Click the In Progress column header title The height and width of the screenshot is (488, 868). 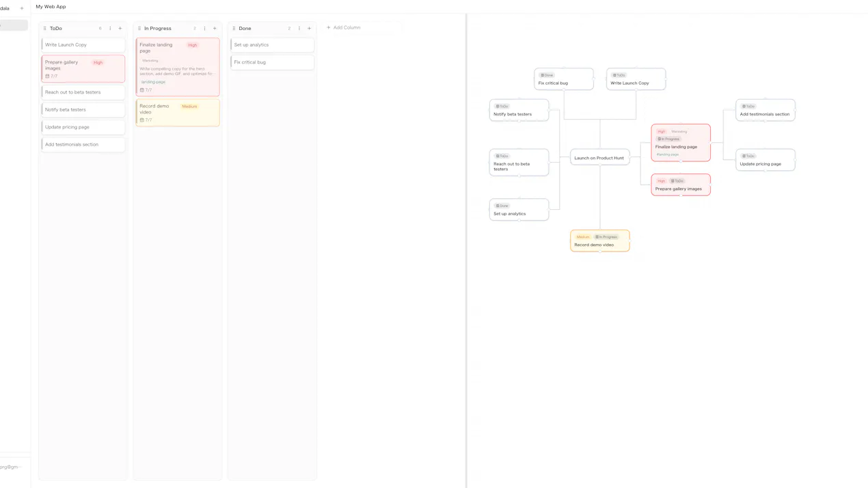point(158,29)
